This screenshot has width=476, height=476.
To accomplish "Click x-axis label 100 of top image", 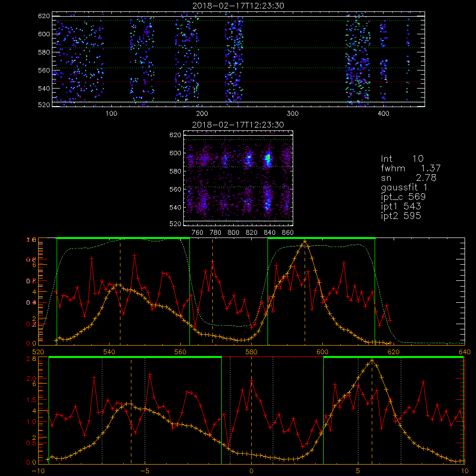I will (111, 114).
